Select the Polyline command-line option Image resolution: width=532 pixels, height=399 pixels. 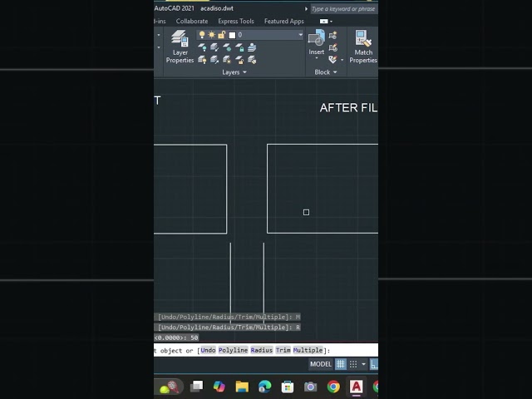pos(233,350)
